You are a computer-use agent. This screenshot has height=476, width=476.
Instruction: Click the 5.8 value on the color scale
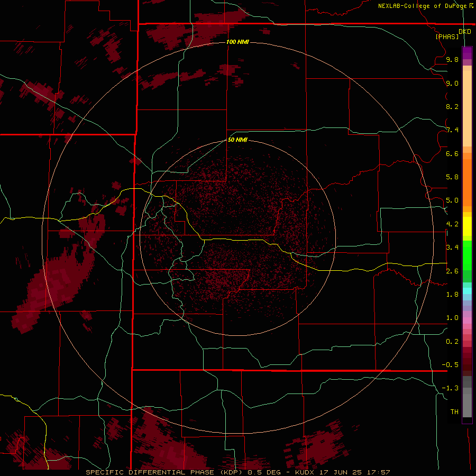point(452,177)
